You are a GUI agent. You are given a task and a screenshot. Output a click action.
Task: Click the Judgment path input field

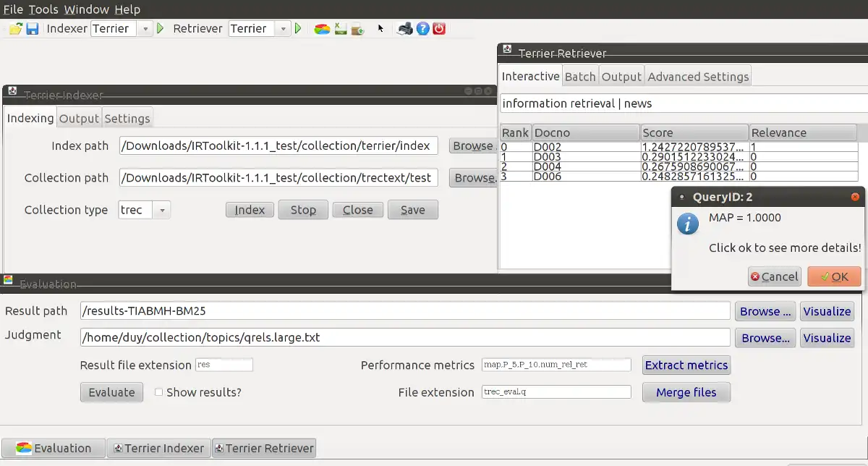coord(405,337)
